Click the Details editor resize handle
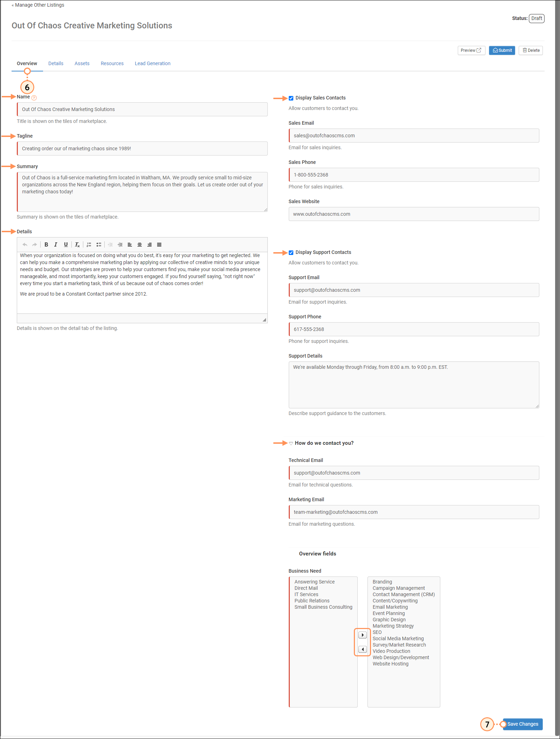The width and height of the screenshot is (560, 739). (x=264, y=320)
